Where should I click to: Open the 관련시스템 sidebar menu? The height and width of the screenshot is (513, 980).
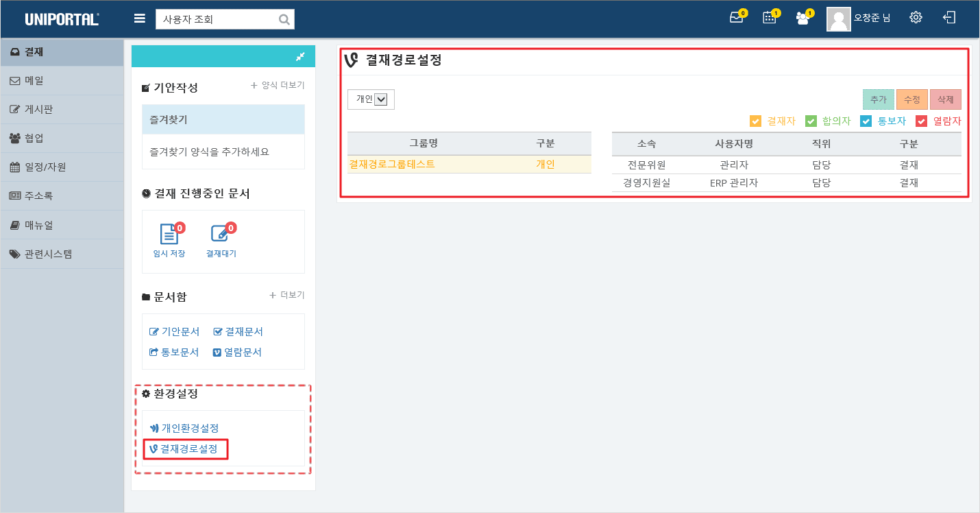coord(62,254)
